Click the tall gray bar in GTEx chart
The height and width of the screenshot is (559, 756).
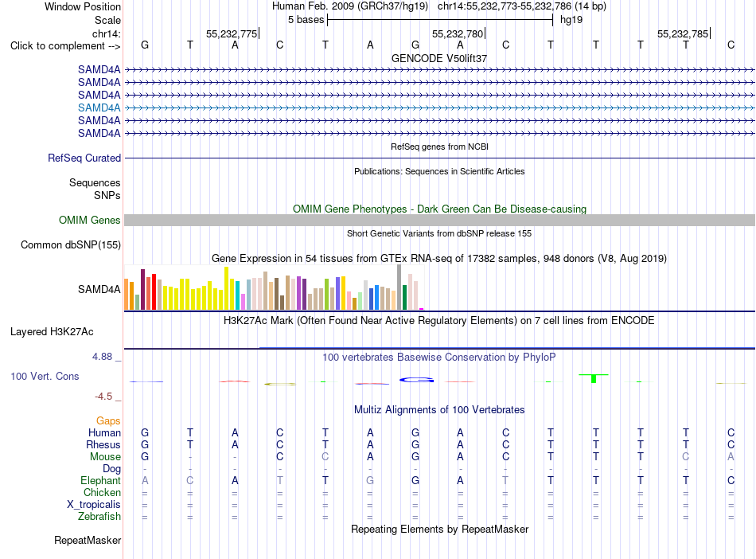[x=399, y=287]
